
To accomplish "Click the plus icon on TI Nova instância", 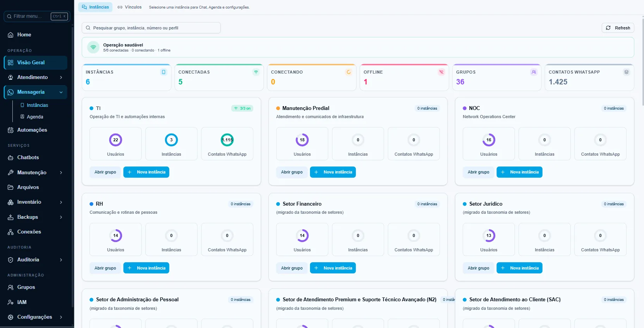I will point(129,172).
